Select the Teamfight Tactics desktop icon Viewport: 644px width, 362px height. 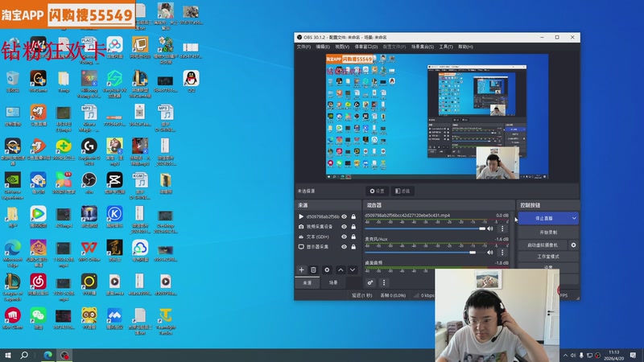166,321
